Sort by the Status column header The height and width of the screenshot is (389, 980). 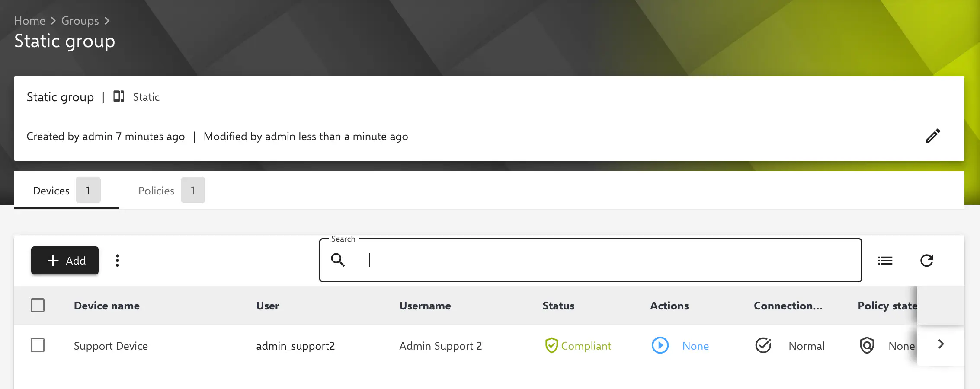tap(558, 306)
